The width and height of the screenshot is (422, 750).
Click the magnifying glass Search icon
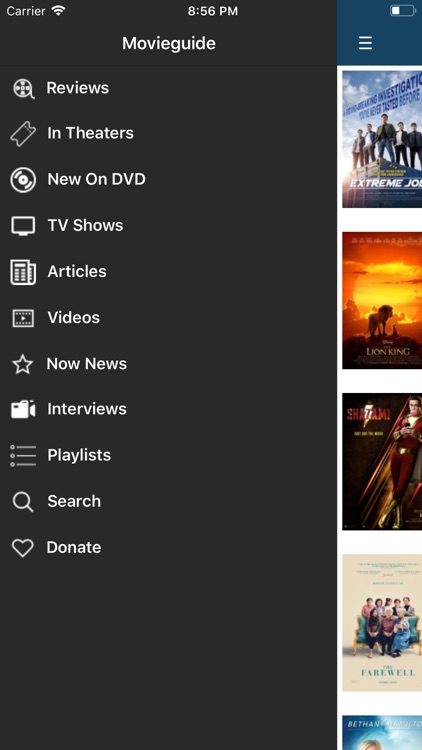[x=23, y=502]
